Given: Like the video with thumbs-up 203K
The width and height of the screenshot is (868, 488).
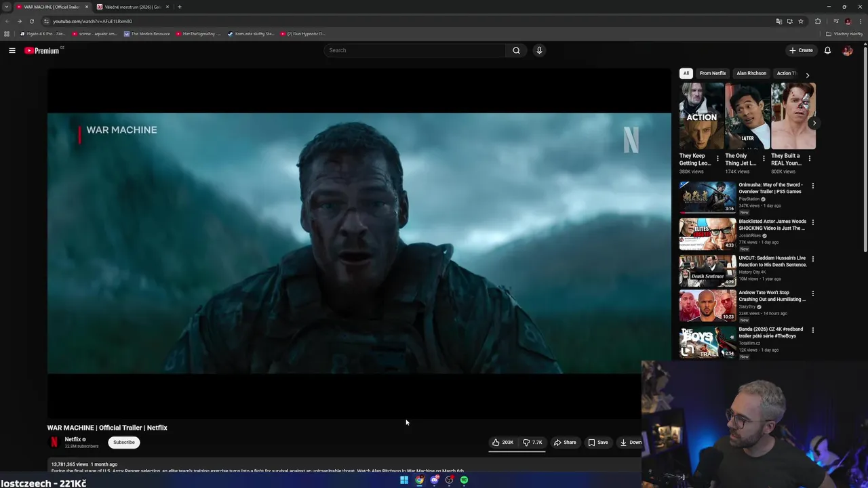Looking at the screenshot, I should 502,443.
